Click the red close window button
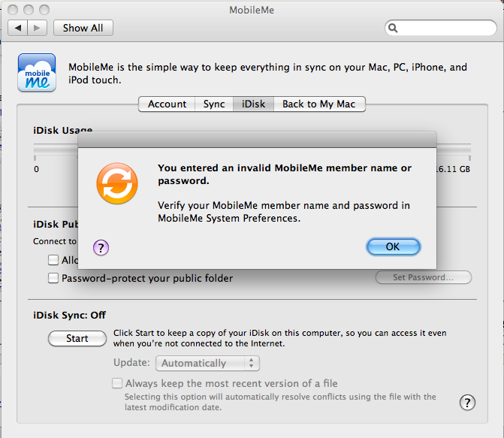 pyautogui.click(x=13, y=10)
